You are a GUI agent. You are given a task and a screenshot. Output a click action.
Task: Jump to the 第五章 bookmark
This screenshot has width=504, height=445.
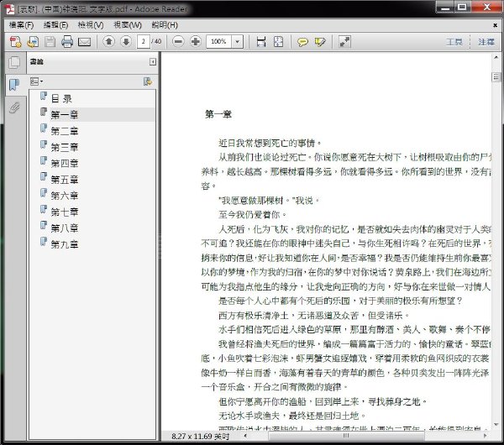[x=65, y=180]
